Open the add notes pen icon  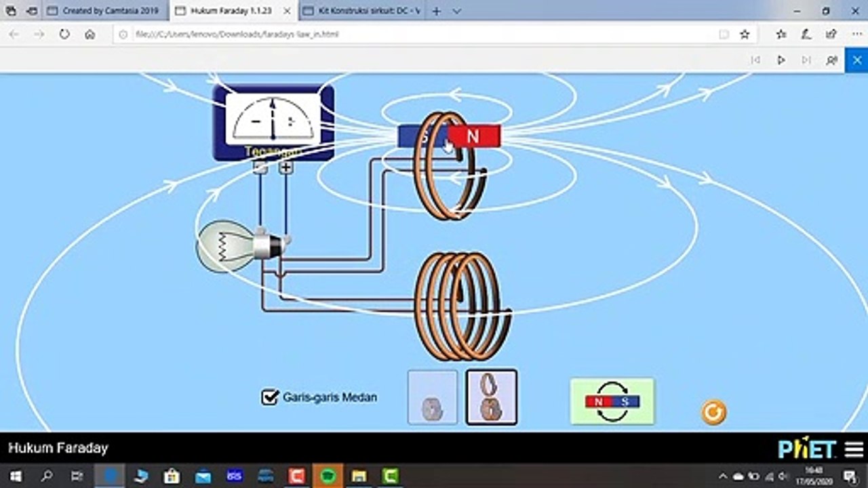coord(806,34)
